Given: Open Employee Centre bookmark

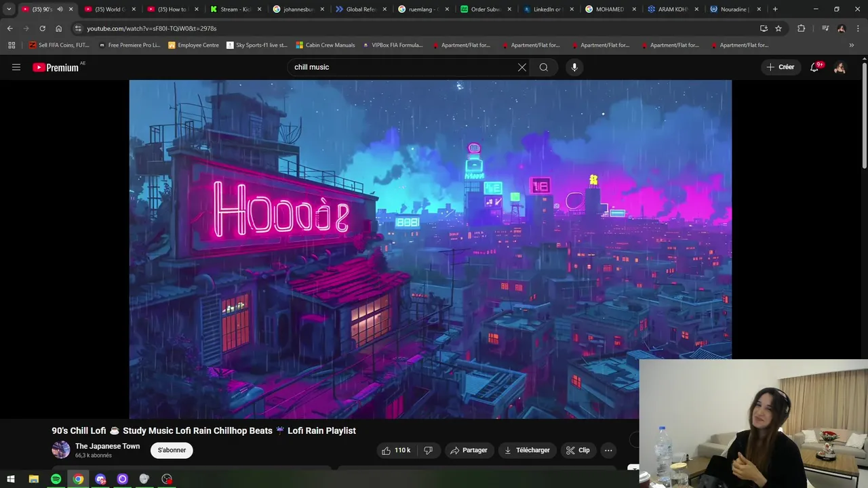Looking at the screenshot, I should pos(193,45).
